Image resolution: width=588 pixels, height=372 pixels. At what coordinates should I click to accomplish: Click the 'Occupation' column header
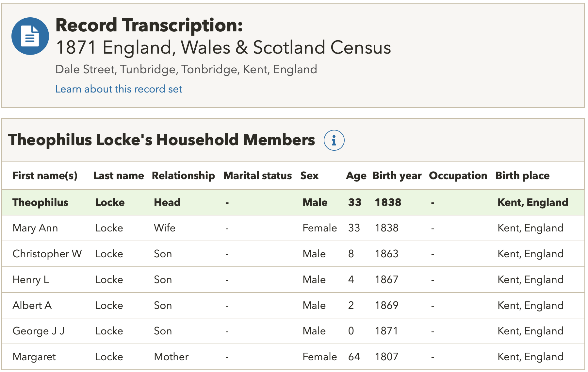click(458, 176)
